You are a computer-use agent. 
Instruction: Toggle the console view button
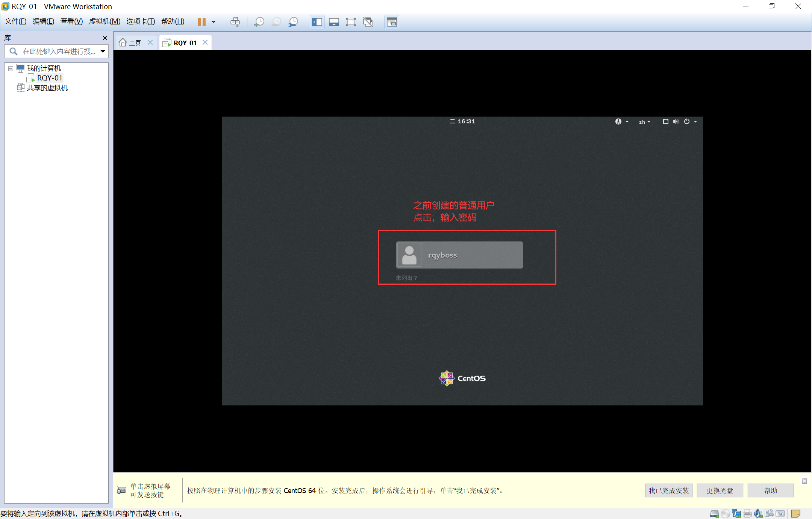click(x=392, y=22)
